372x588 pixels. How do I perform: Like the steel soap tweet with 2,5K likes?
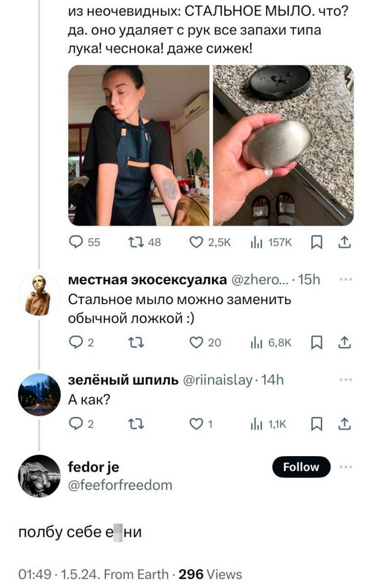coord(210,242)
